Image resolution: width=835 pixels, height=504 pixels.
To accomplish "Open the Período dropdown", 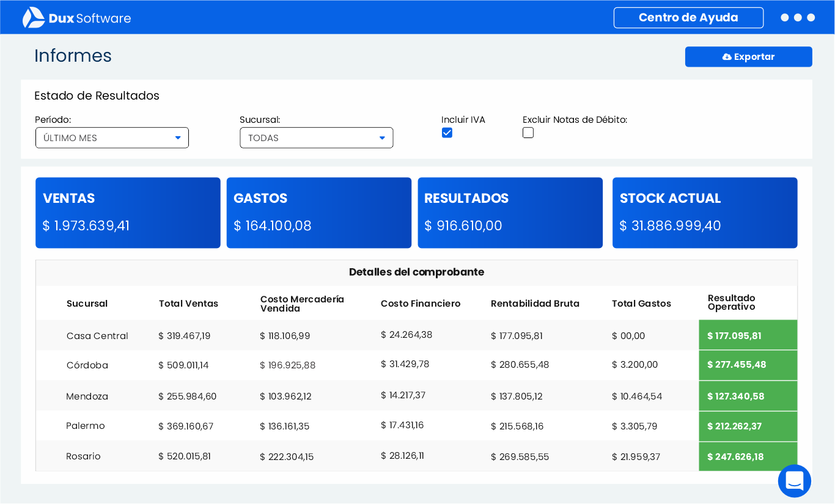I will 112,137.
